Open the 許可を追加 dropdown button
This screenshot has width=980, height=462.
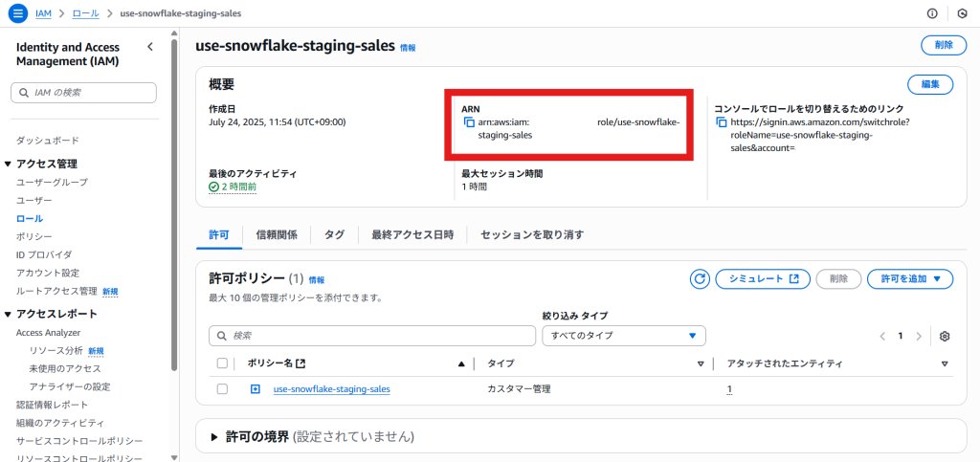pyautogui.click(x=910, y=279)
